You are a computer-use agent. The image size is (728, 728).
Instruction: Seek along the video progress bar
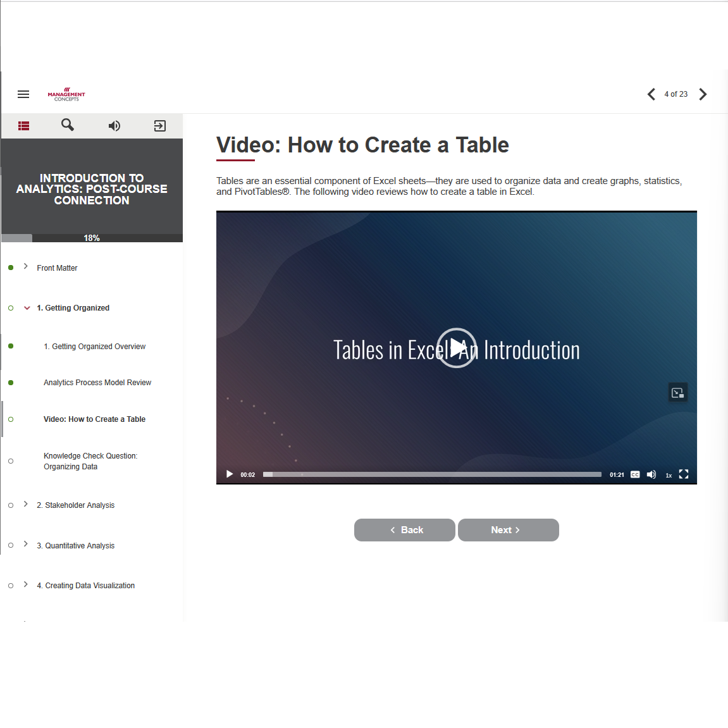[x=432, y=474]
